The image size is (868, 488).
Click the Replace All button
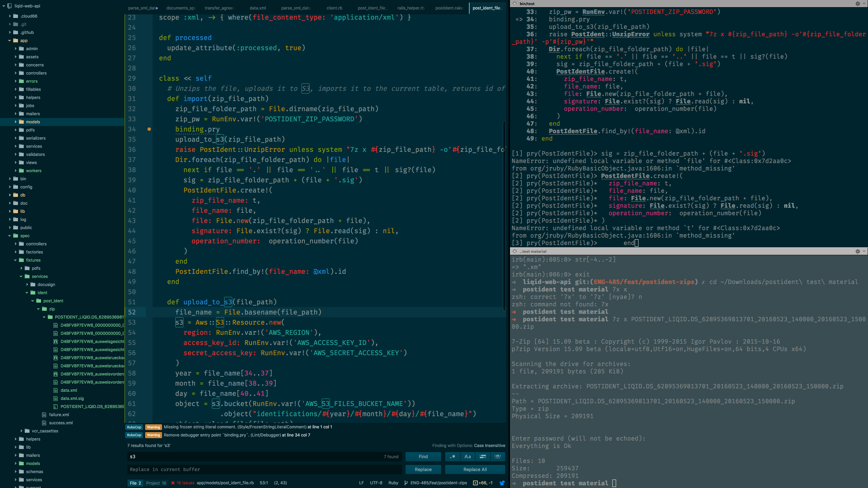(x=475, y=469)
